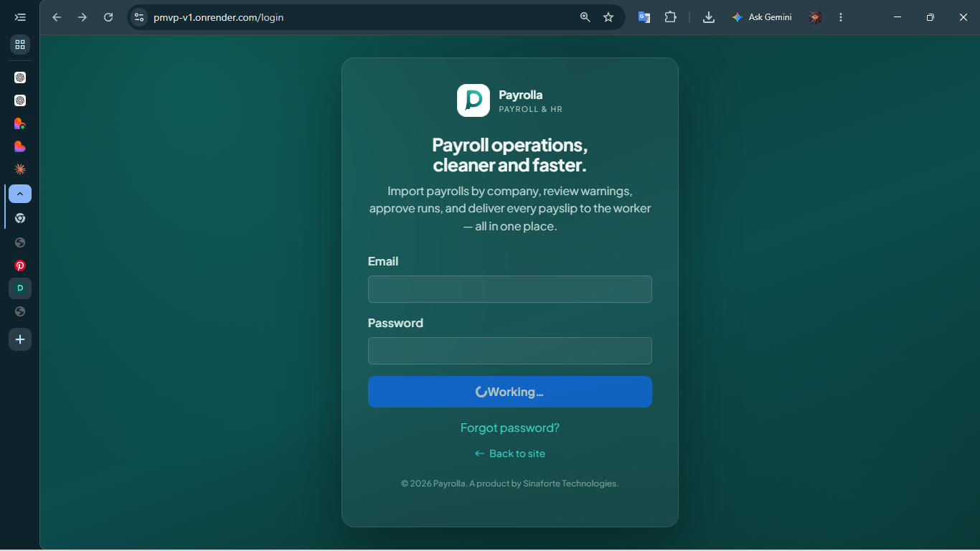Switch to the topmost ChatGPT tab

tap(20, 77)
